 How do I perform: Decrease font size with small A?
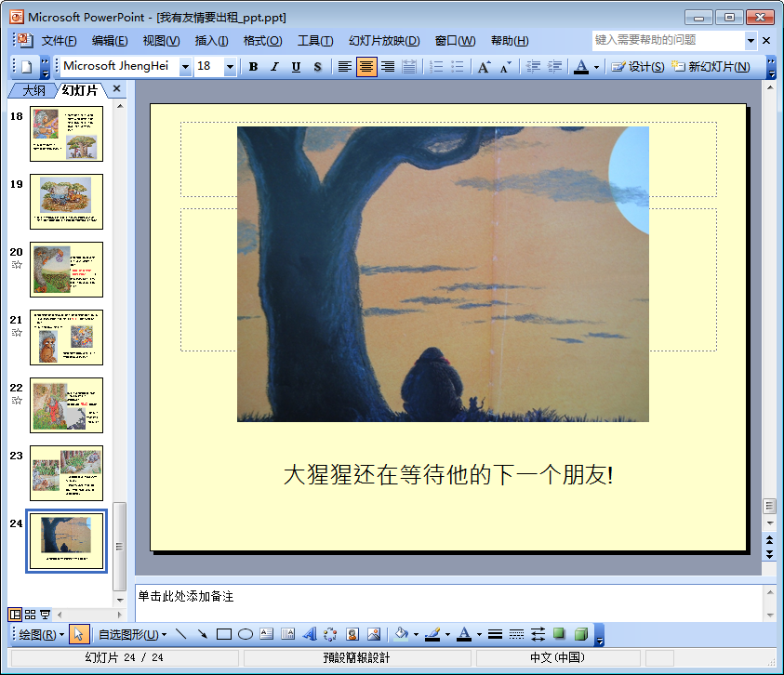[506, 67]
